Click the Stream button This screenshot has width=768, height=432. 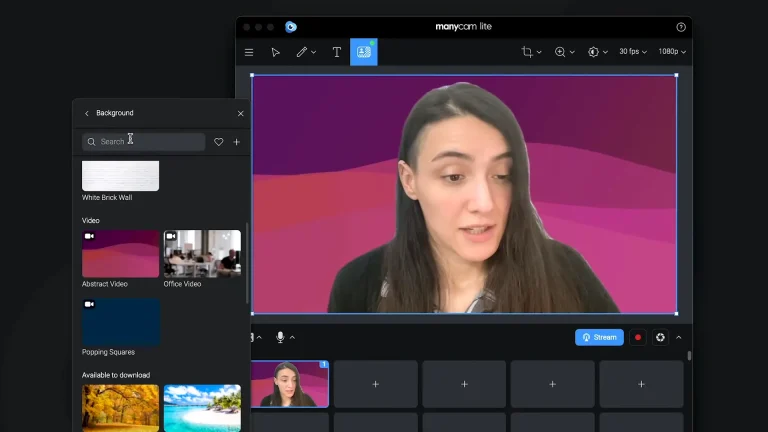coord(599,337)
